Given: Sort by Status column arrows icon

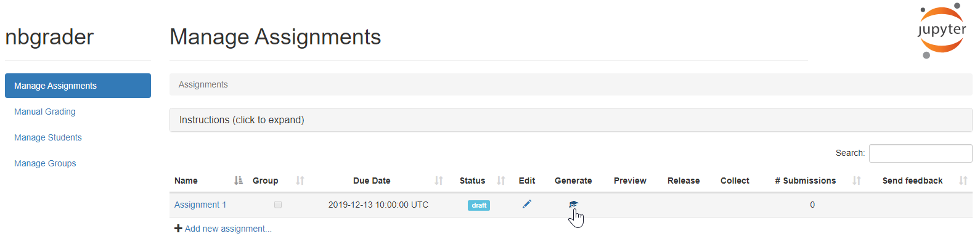Looking at the screenshot, I should 501,181.
